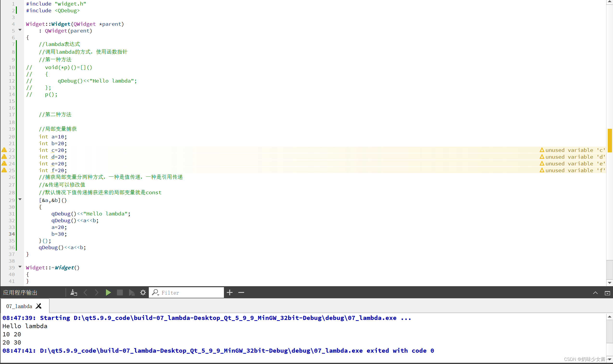The height and width of the screenshot is (364, 613).
Task: Zoom in output text with plus icon
Action: [230, 292]
